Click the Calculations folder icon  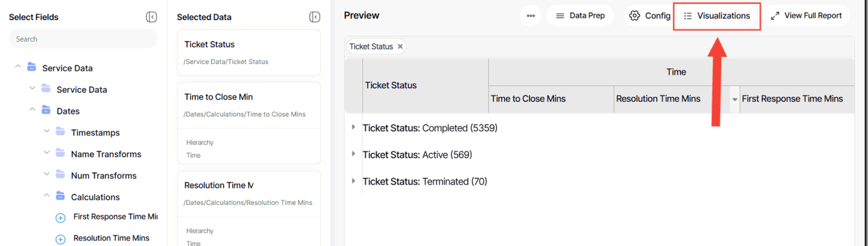pyautogui.click(x=60, y=196)
